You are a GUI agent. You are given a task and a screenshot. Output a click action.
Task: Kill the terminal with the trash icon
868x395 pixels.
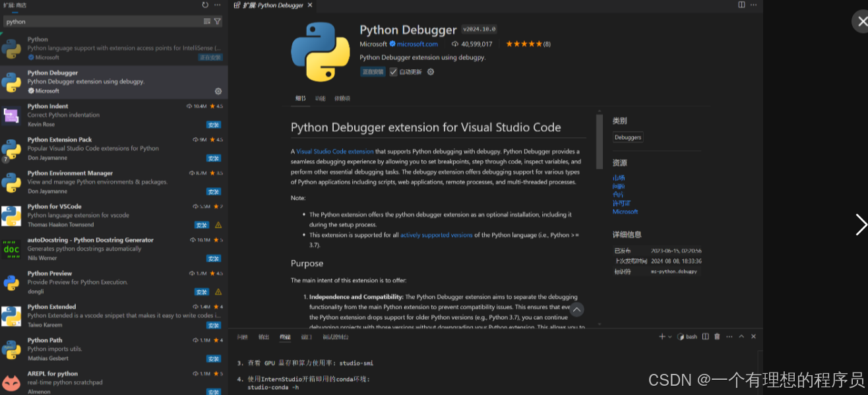718,336
